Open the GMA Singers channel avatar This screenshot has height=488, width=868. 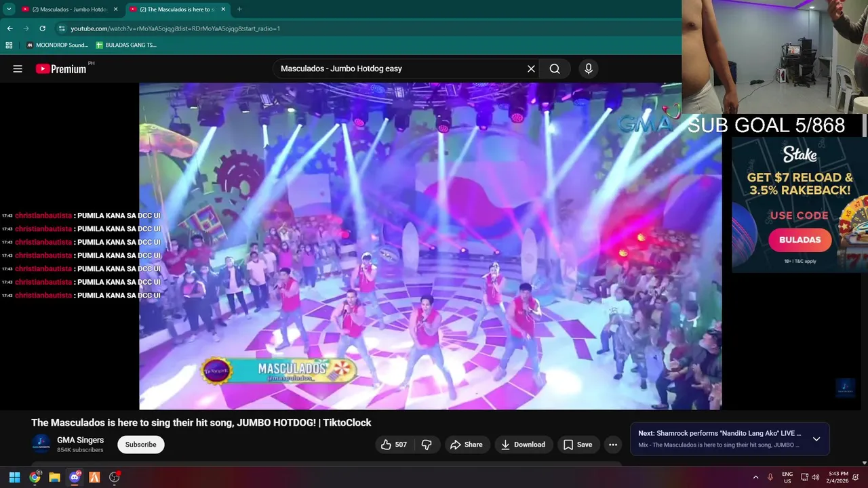(x=41, y=443)
